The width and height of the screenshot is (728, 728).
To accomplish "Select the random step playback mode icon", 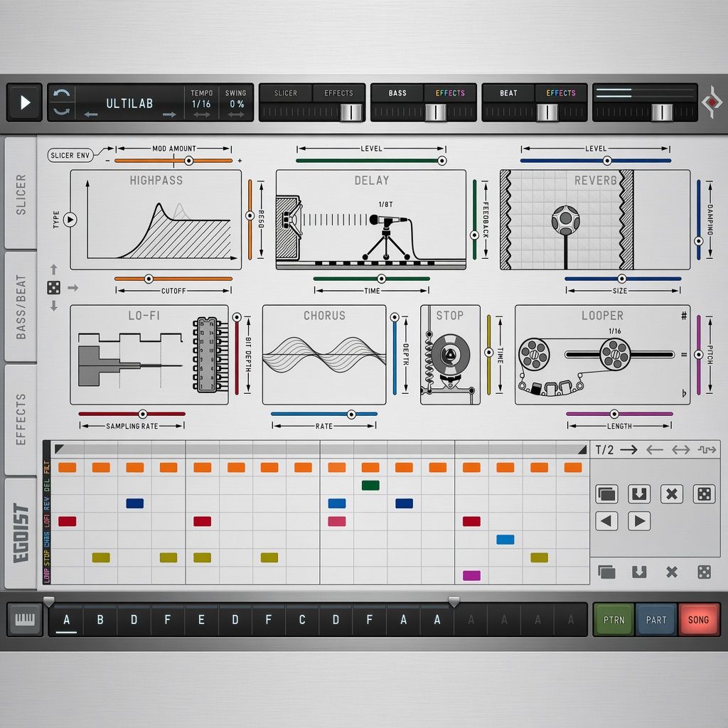I will point(707,449).
